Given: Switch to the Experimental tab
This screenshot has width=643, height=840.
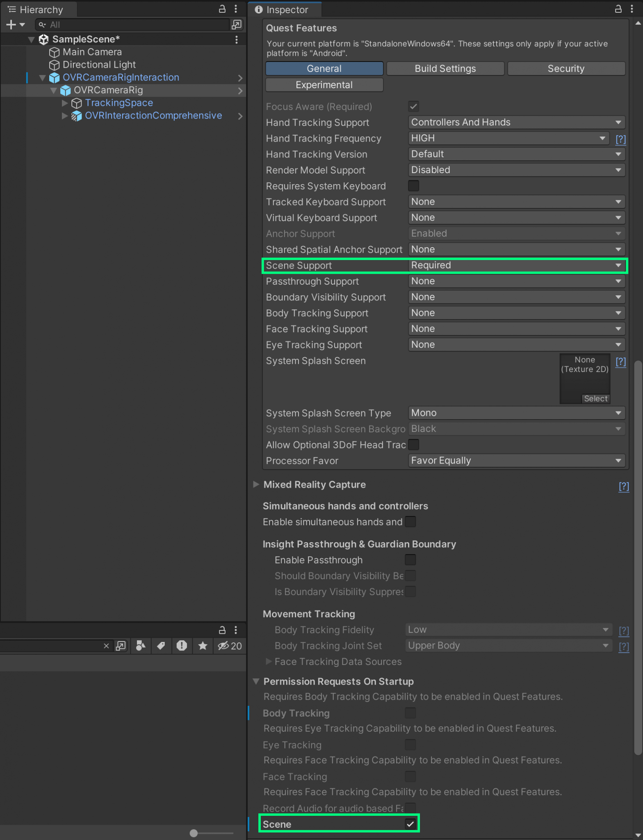Looking at the screenshot, I should tap(324, 85).
